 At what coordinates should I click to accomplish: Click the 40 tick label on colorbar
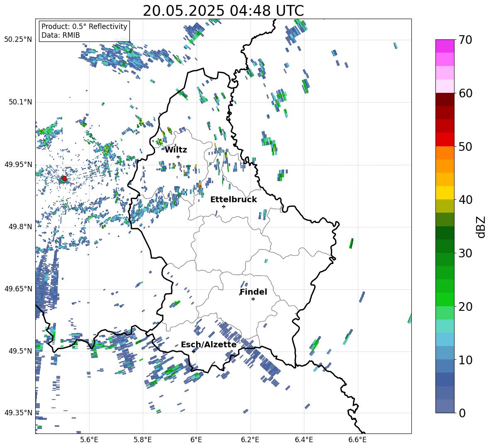coord(465,200)
